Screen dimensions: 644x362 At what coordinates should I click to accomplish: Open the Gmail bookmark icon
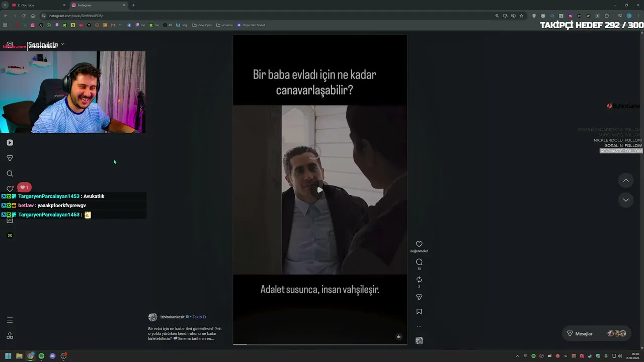click(x=113, y=25)
